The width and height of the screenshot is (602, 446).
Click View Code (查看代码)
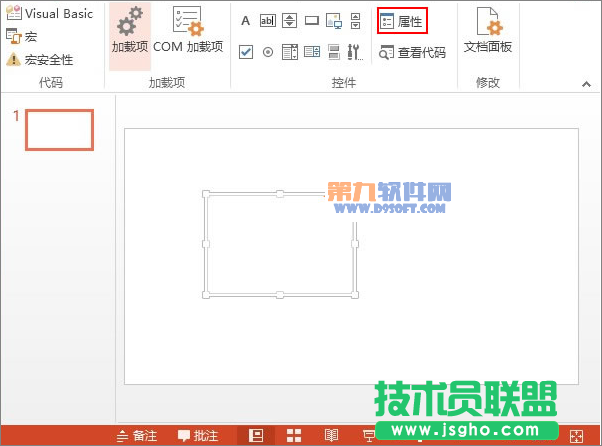(x=412, y=53)
